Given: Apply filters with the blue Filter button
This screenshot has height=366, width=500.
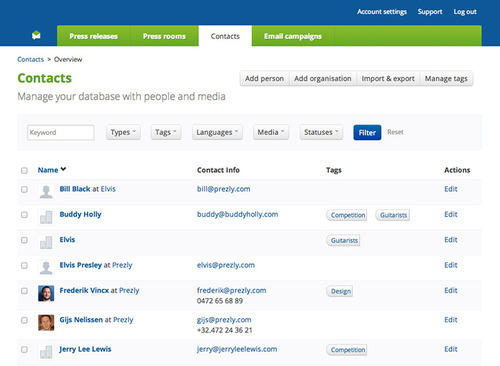Looking at the screenshot, I should pos(367,133).
